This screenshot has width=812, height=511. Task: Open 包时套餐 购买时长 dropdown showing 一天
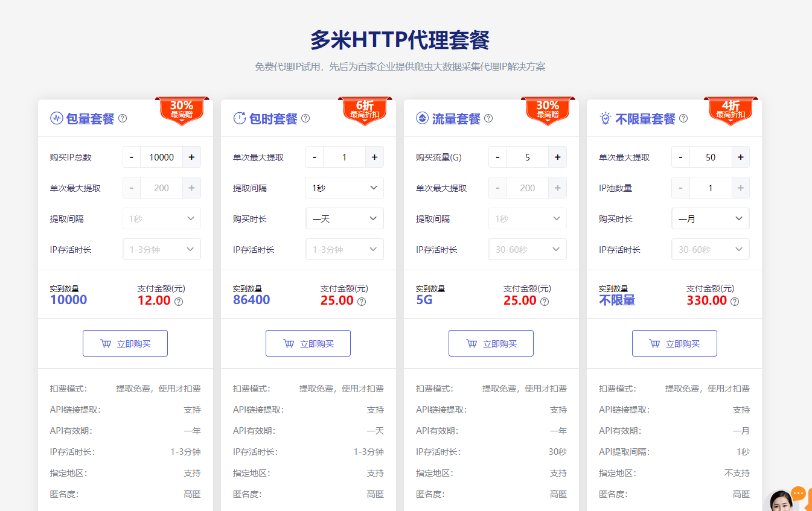pos(345,218)
